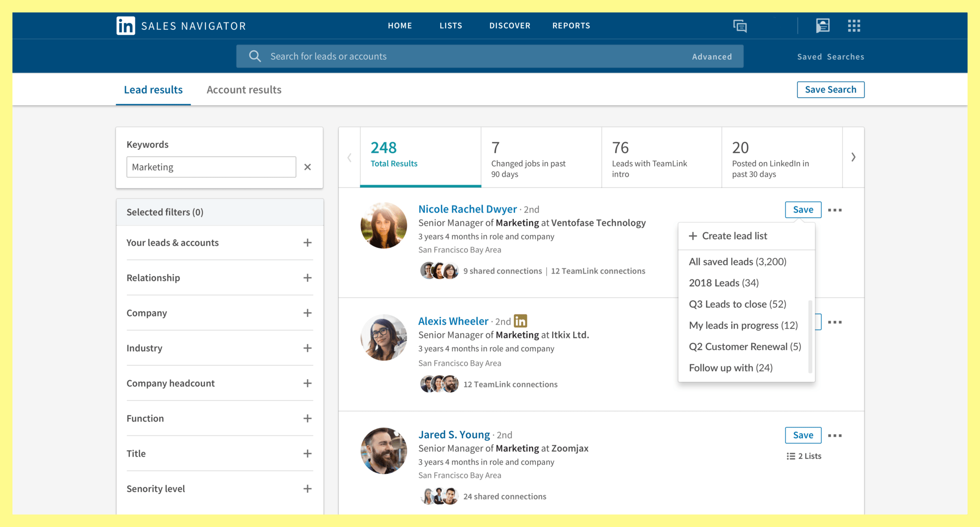Select the 248 Total Results tab
Screen dimensions: 980x527
(420, 157)
